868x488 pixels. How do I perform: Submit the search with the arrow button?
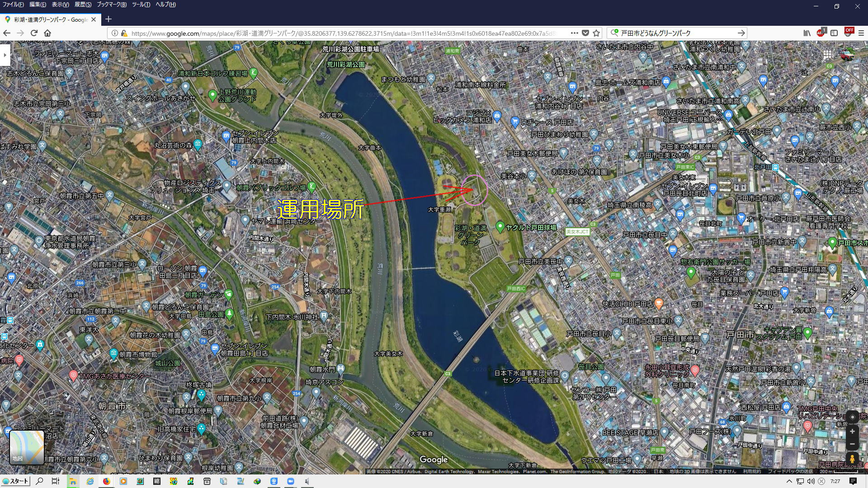click(741, 33)
